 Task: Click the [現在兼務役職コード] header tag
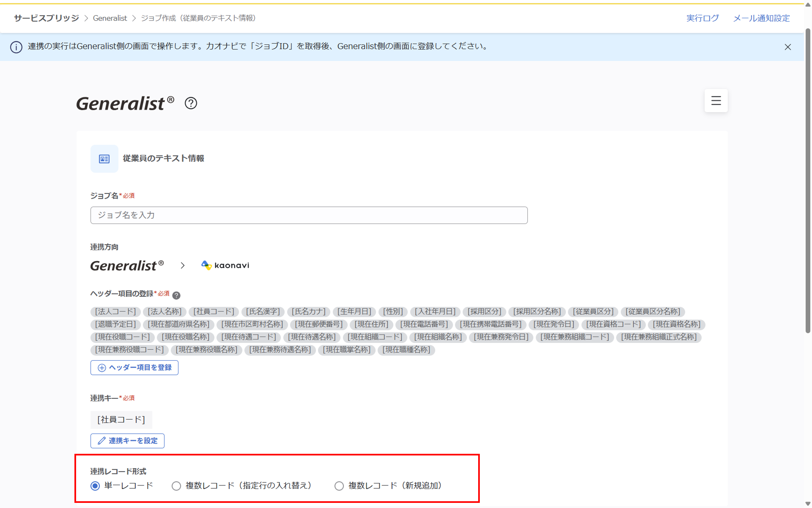tap(130, 350)
